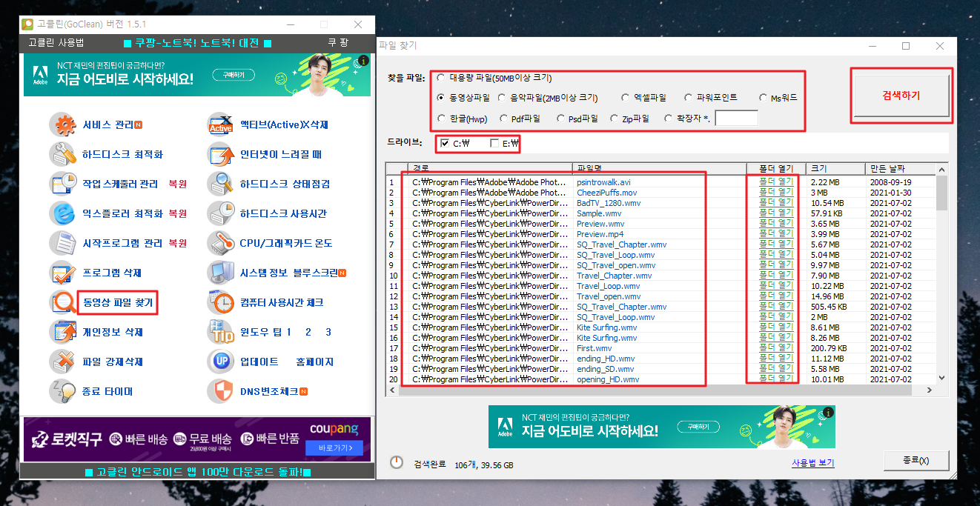
Task: Click the 익스플로러 최적화 icon
Action: click(64, 213)
